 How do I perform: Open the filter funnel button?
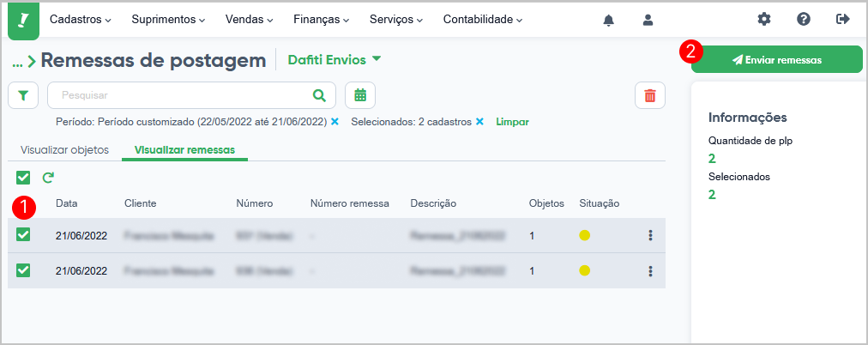[22, 95]
